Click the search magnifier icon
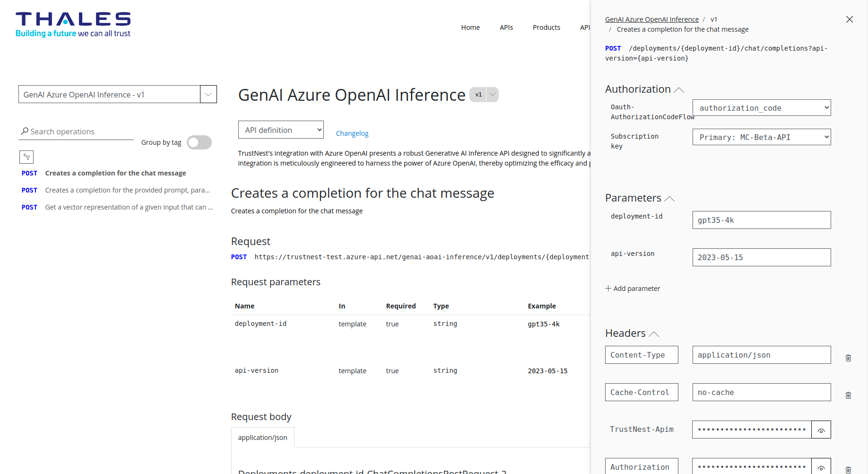868x474 pixels. [25, 131]
